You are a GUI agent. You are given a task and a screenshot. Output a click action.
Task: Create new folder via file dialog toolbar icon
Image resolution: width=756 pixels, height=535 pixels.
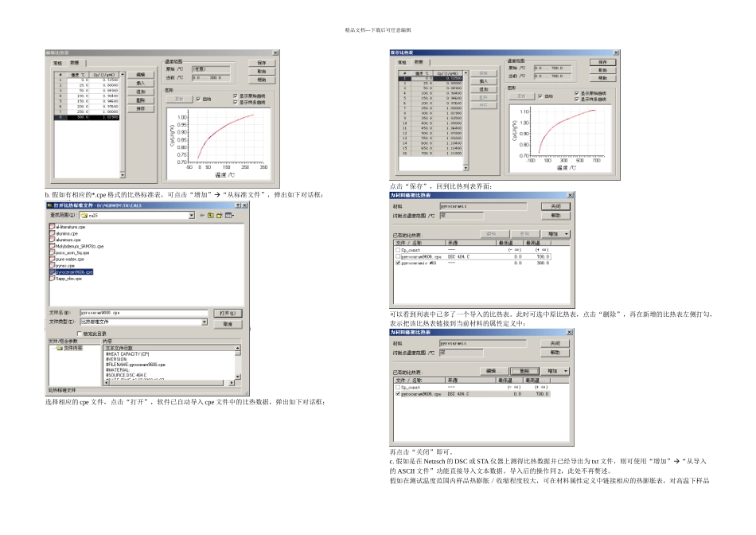(220, 215)
